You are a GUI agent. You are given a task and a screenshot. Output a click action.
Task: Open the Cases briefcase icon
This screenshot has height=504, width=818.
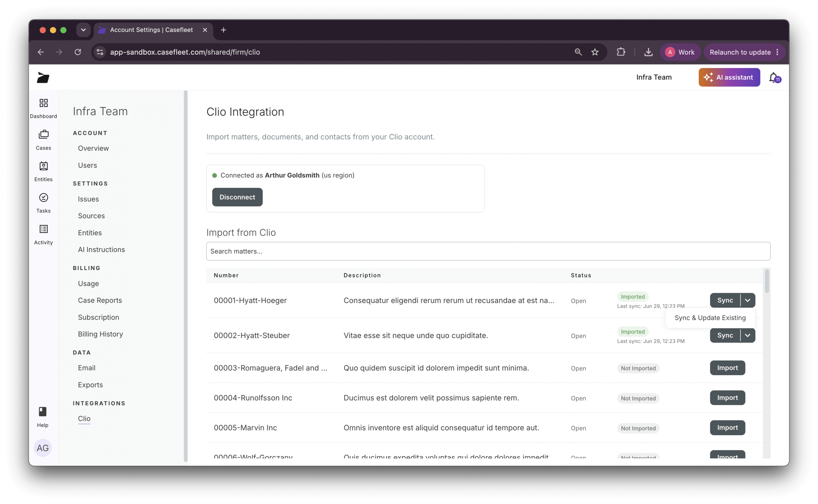click(x=43, y=135)
